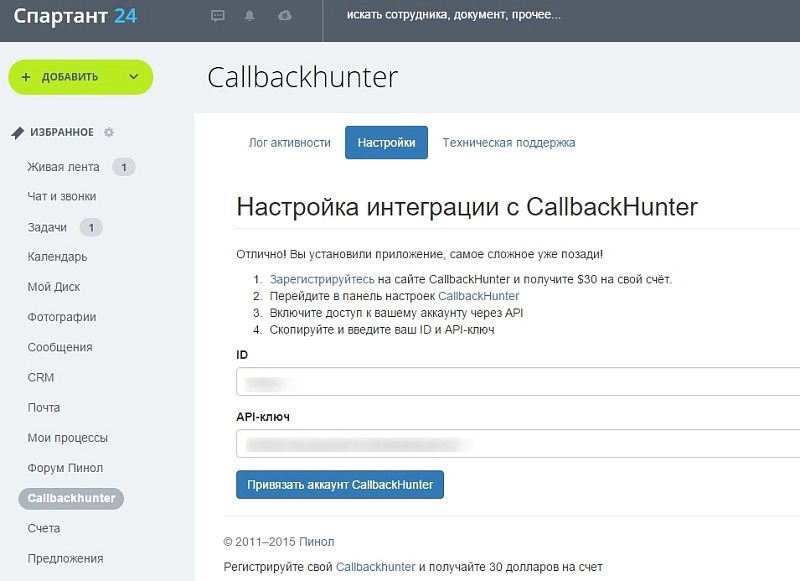The image size is (800, 581).
Task: Switch to the Лог активности tab
Action: [289, 142]
